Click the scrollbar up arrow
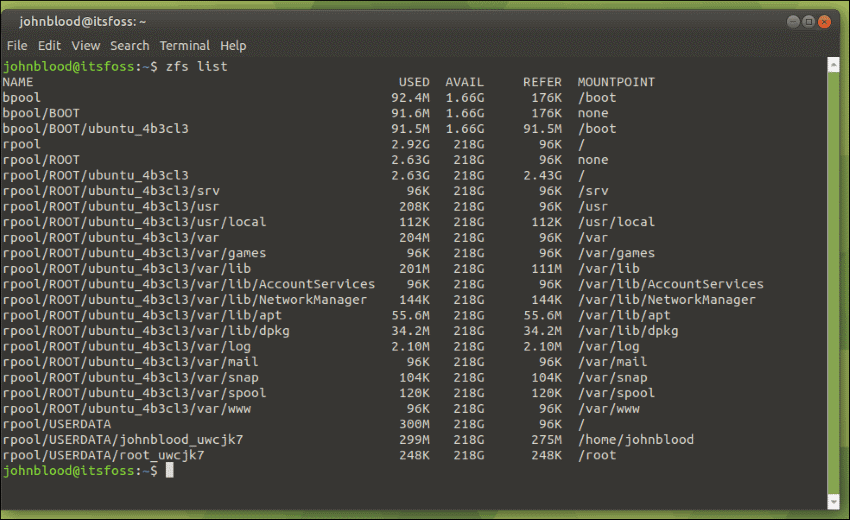The height and width of the screenshot is (520, 850). (x=832, y=65)
